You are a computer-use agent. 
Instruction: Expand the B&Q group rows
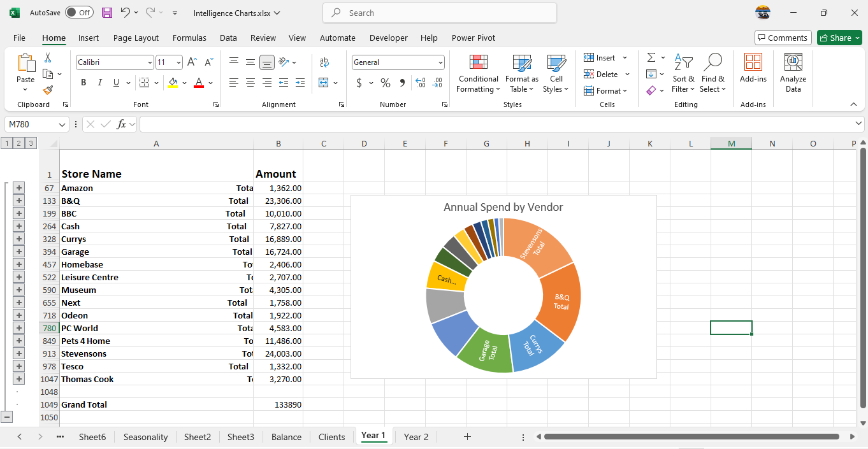coord(19,201)
